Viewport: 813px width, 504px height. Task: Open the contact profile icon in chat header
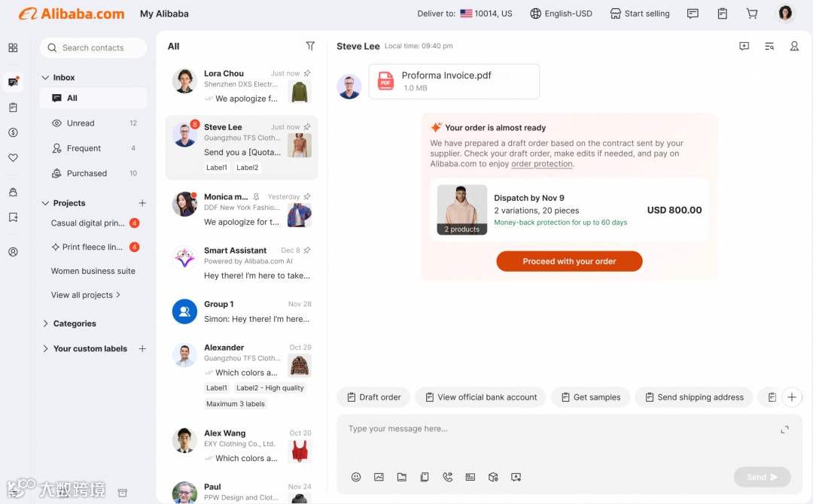(x=794, y=46)
